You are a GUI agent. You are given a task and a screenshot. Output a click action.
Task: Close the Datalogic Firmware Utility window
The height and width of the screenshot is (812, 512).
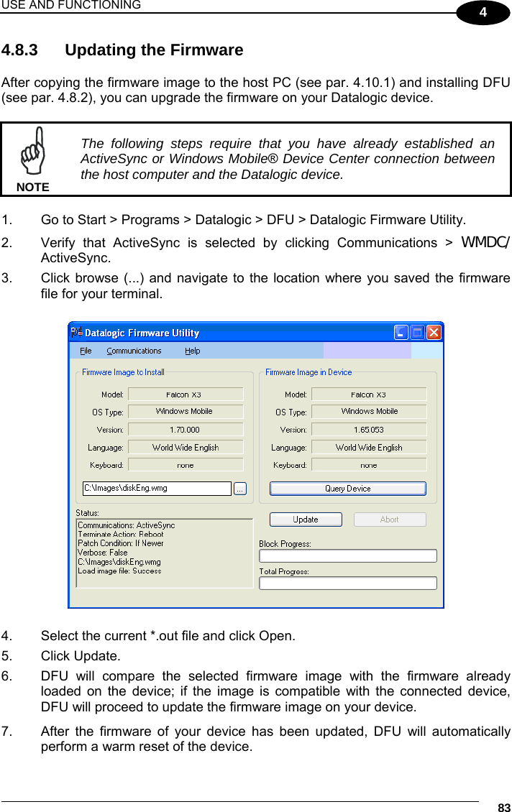[434, 332]
